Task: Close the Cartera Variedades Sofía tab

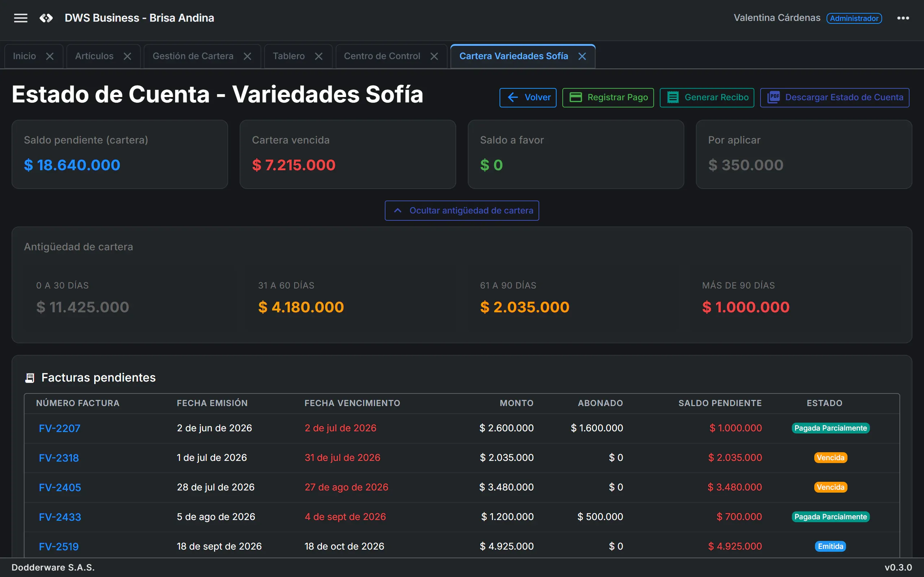Action: pyautogui.click(x=582, y=57)
